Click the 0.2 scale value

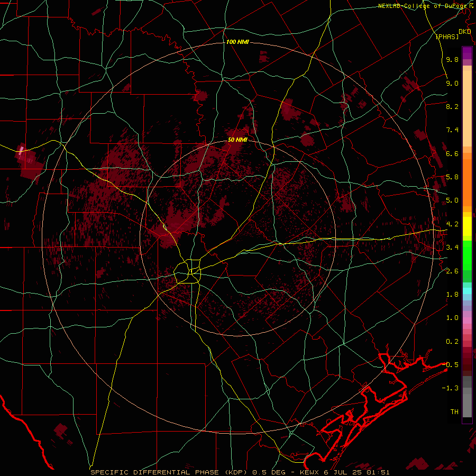tap(452, 342)
